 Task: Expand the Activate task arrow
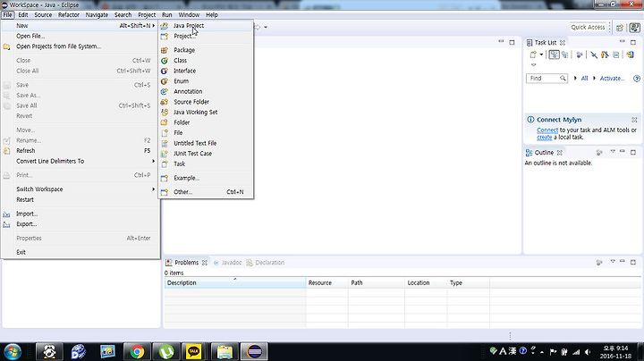point(594,78)
